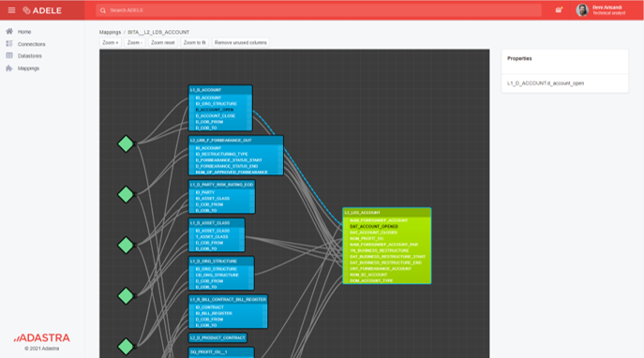644x358 pixels.
Task: Click the ADELE logo
Action: point(42,10)
